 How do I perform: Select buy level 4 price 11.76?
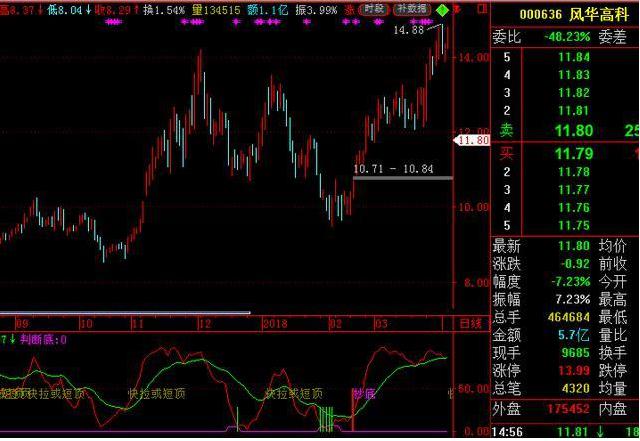(x=574, y=207)
